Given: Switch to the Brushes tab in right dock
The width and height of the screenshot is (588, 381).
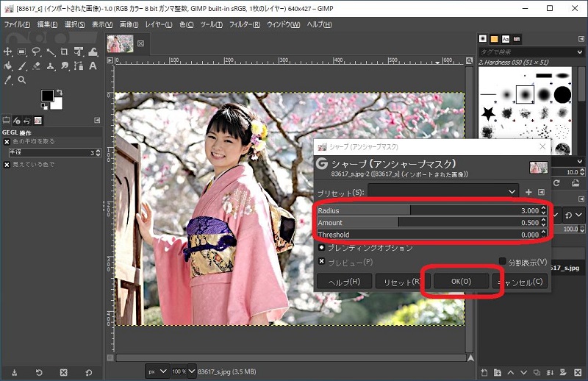Looking at the screenshot, I should tap(483, 39).
